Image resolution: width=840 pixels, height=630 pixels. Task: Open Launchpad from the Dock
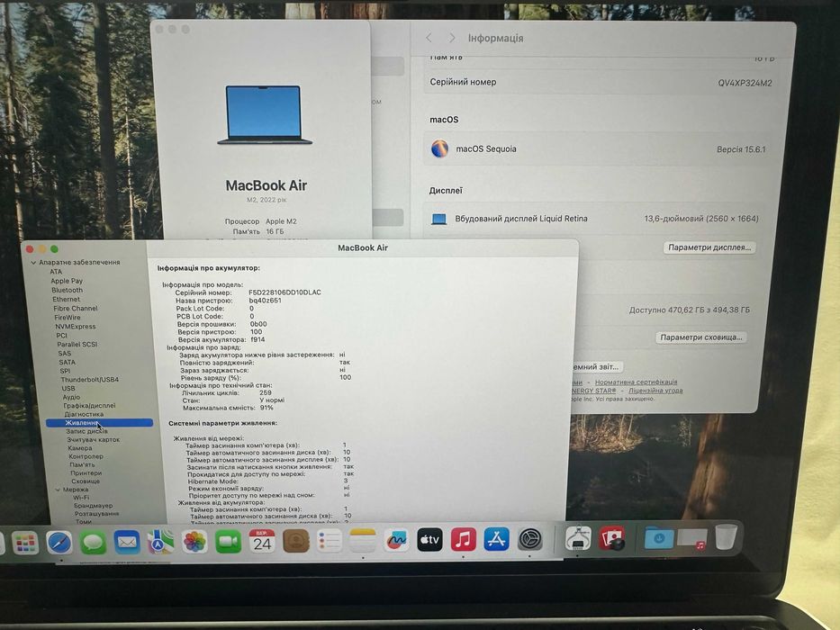25,543
